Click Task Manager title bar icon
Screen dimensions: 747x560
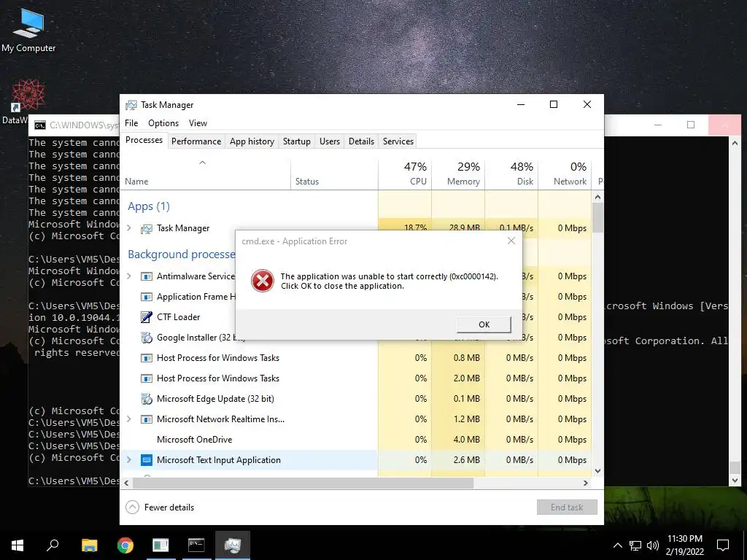coord(131,105)
